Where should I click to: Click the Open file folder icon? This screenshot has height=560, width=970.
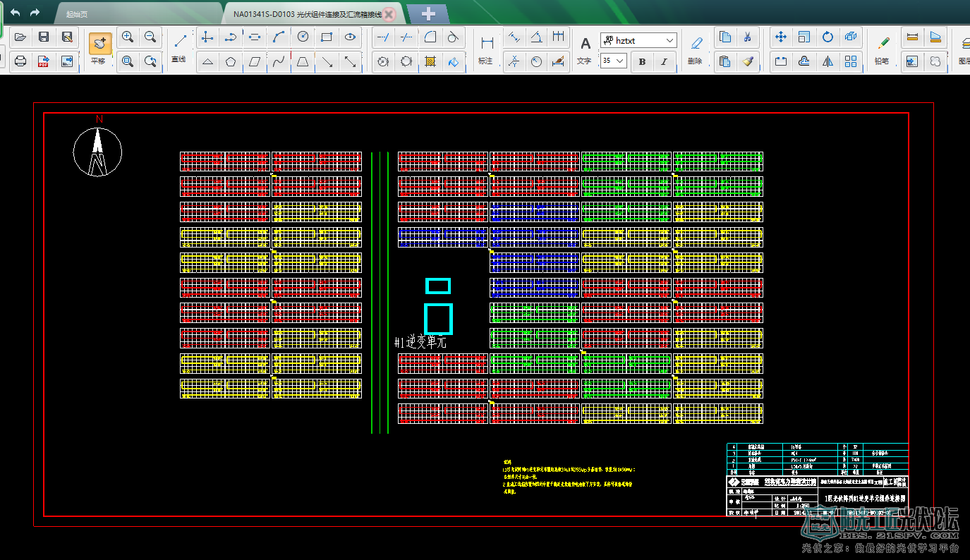pos(20,37)
